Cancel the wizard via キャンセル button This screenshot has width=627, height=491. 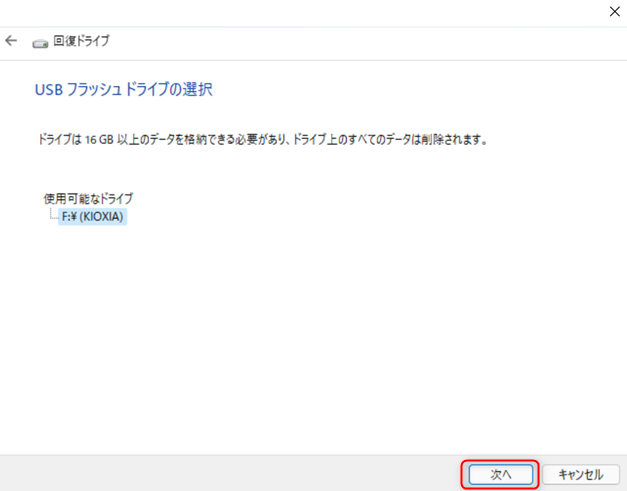click(581, 475)
